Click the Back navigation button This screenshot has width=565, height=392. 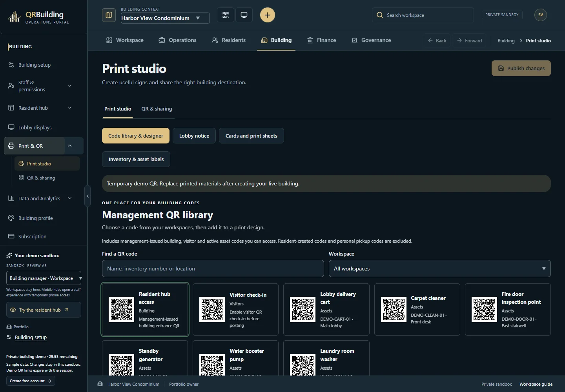tap(437, 41)
